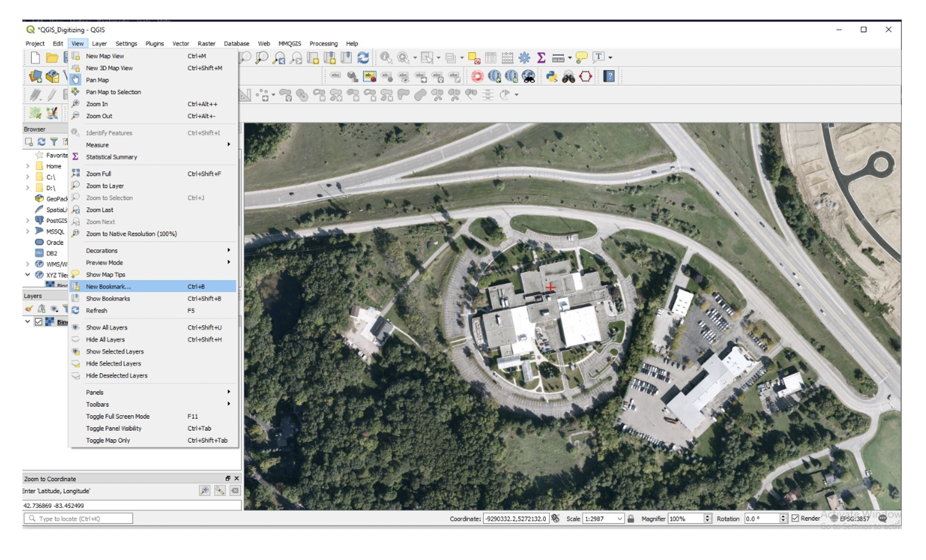Click Zoom to coordinate icon in panel

204,490
